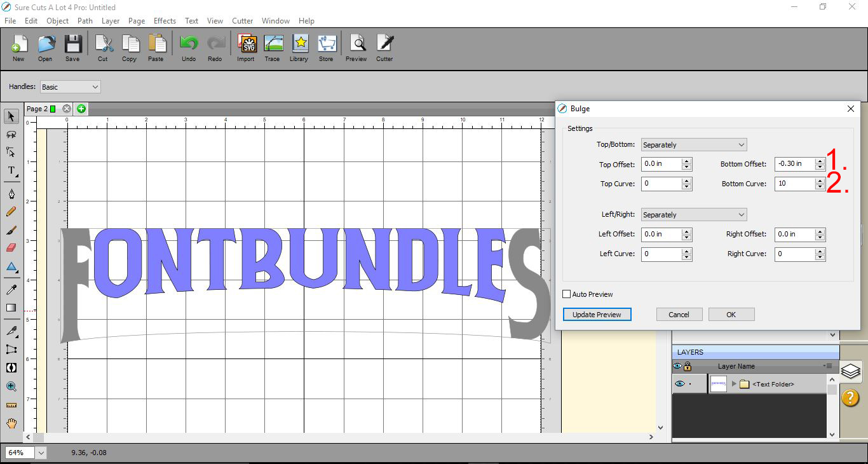868x464 pixels.
Task: Open the 64% zoom level dropdown
Action: (x=42, y=453)
